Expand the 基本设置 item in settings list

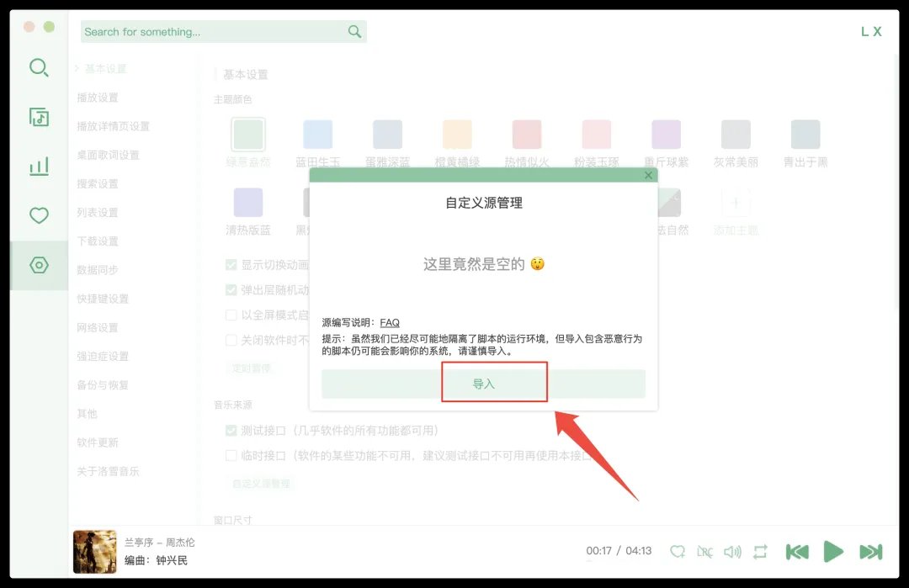[104, 69]
